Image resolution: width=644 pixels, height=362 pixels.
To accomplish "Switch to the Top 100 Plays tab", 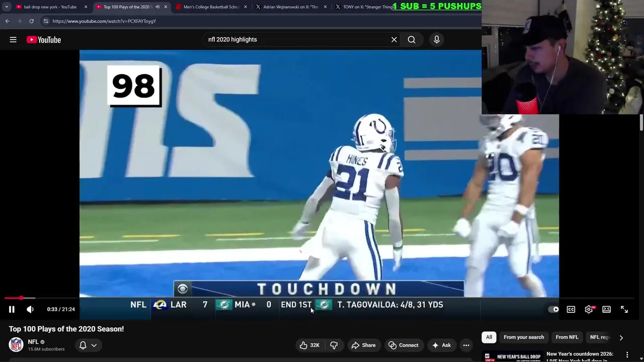I will [x=128, y=7].
